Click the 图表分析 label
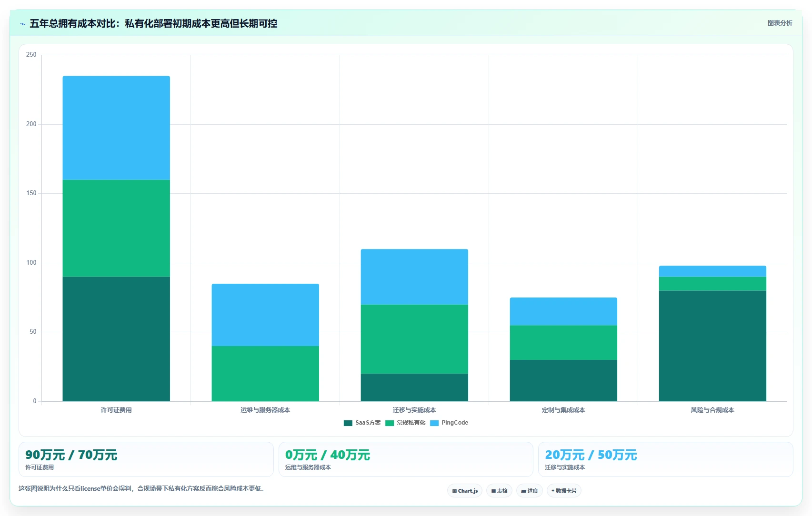 [x=780, y=23]
